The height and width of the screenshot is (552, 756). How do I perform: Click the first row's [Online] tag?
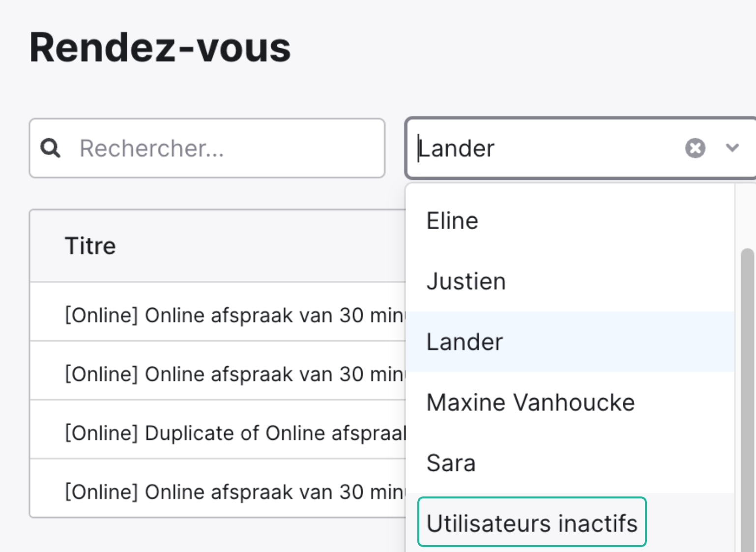click(x=101, y=315)
